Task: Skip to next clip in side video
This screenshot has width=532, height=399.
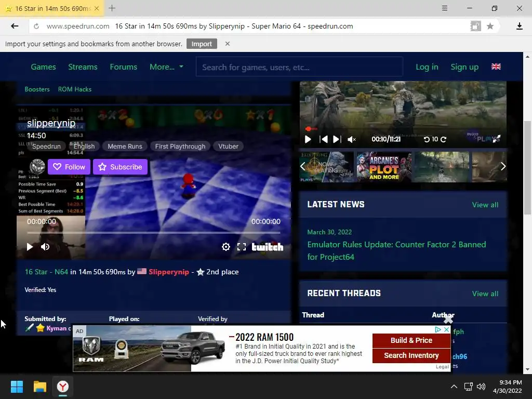Action: pos(337,139)
